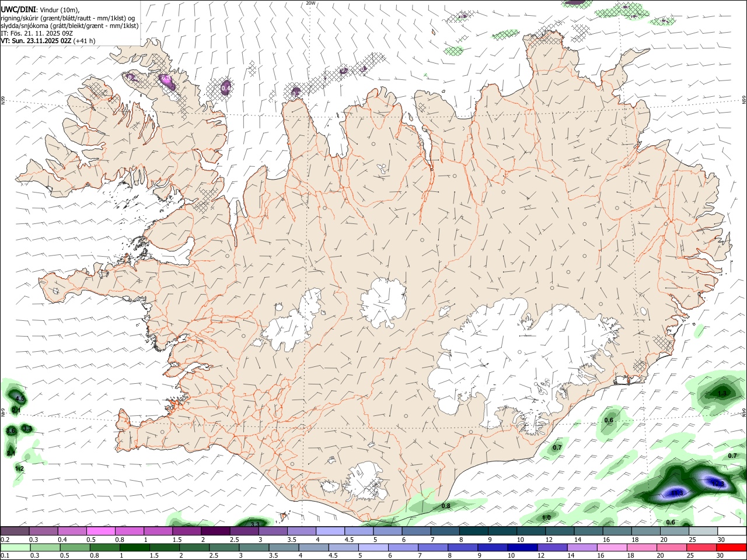
Task: Click the pale green rain swatch from 0.1 to 0.3
Action: (15, 548)
